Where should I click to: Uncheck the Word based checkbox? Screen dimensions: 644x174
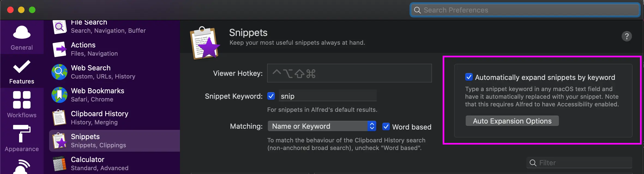tap(386, 127)
